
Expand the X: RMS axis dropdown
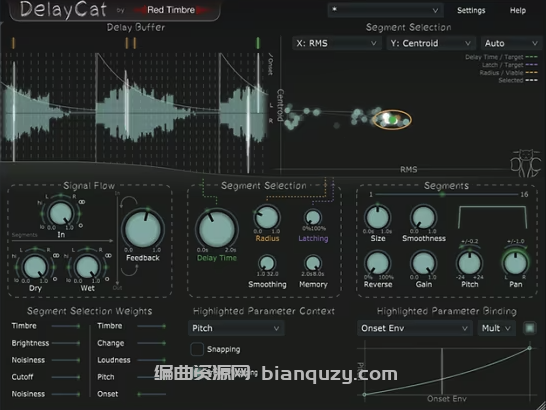click(x=337, y=43)
